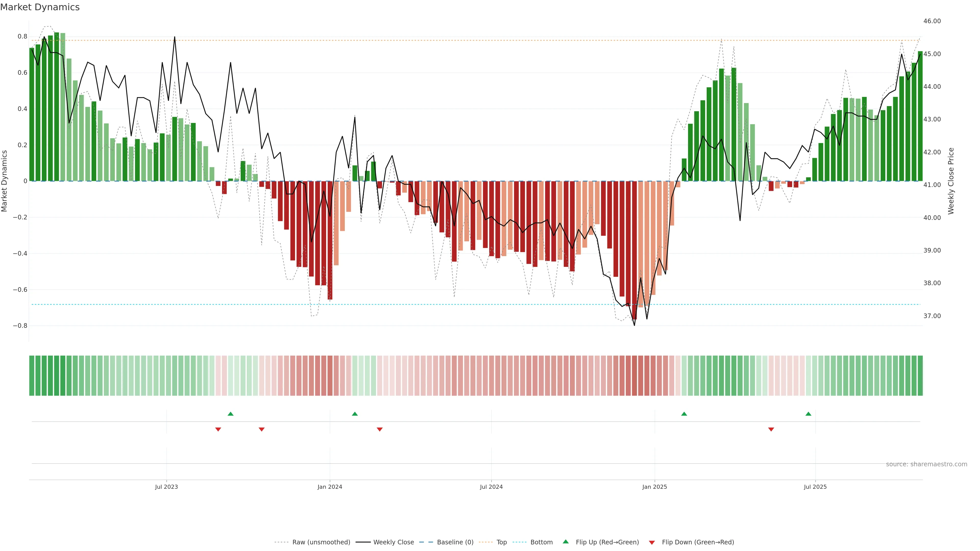Click the source: sharemaestro.com text
The height and width of the screenshot is (551, 980).
[926, 464]
